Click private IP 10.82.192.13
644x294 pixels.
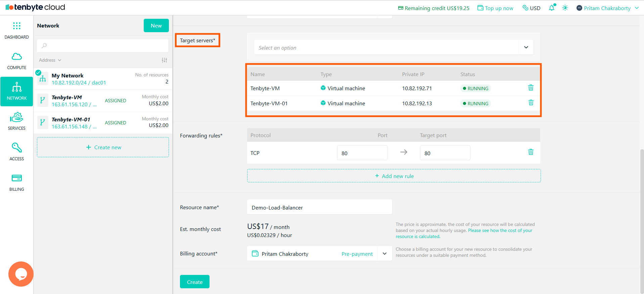(x=417, y=103)
